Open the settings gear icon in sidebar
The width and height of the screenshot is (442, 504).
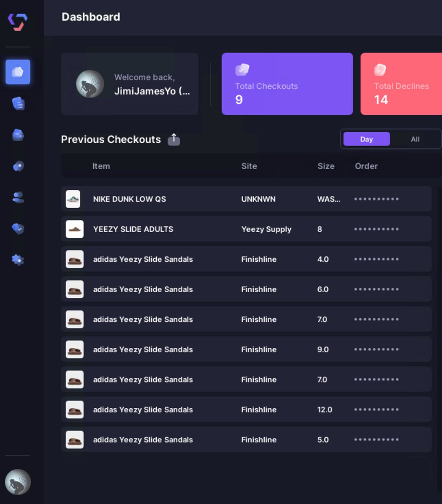(x=18, y=260)
